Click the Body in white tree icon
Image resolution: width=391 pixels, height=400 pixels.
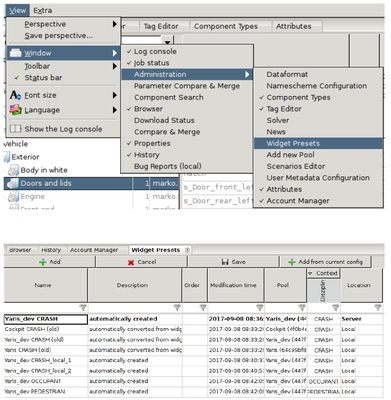tap(13, 170)
